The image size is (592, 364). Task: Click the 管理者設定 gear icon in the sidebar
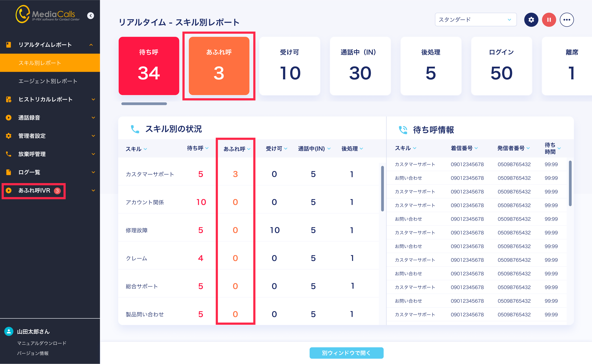9,136
